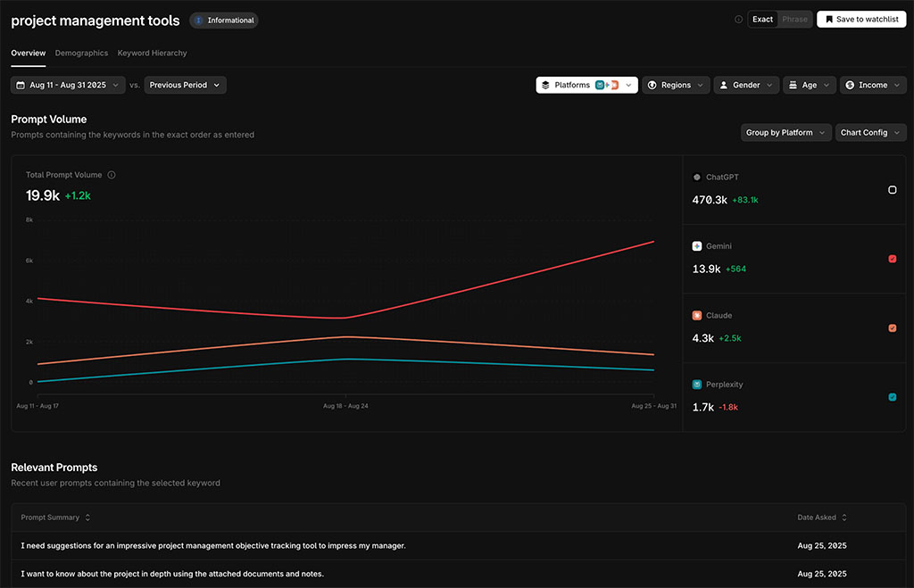This screenshot has height=588, width=914.
Task: Click the Save to watchlist button
Action: point(860,18)
